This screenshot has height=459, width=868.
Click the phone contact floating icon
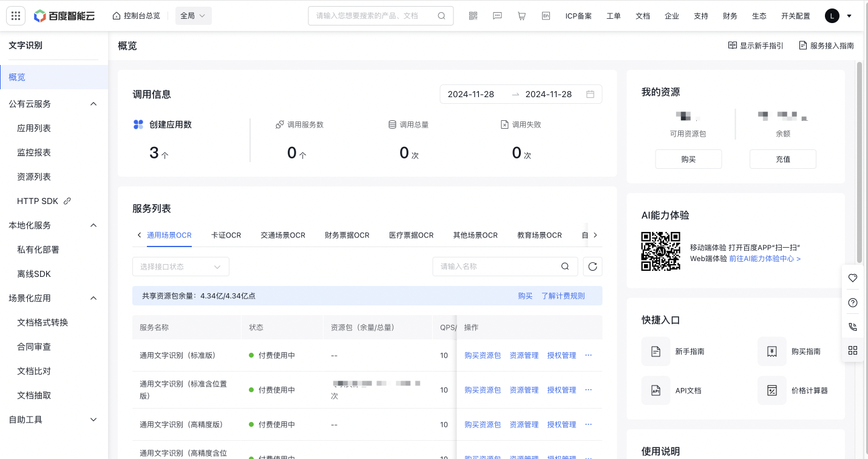click(x=853, y=327)
